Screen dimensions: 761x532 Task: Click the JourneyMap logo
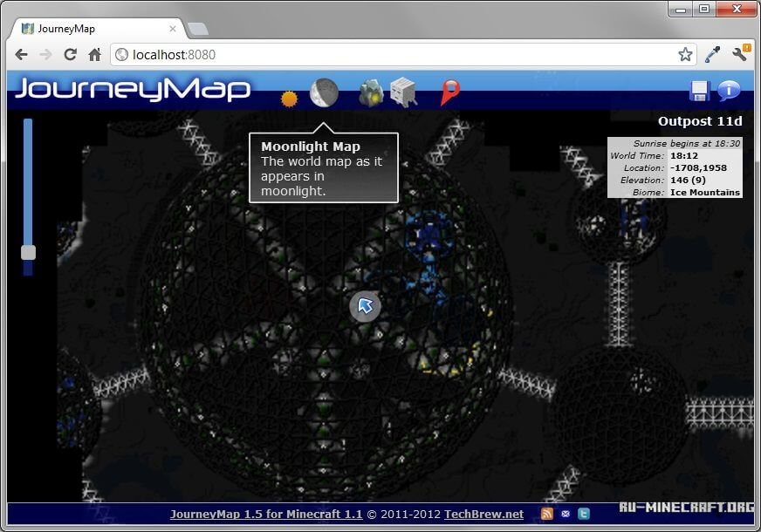(x=133, y=90)
